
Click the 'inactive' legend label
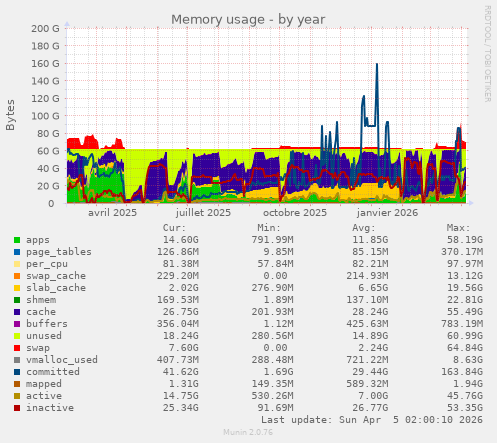pyautogui.click(x=50, y=408)
